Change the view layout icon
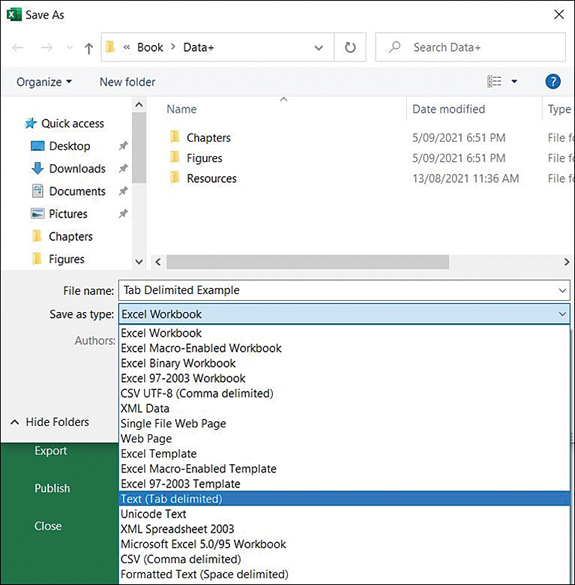The image size is (575, 585). pyautogui.click(x=494, y=81)
